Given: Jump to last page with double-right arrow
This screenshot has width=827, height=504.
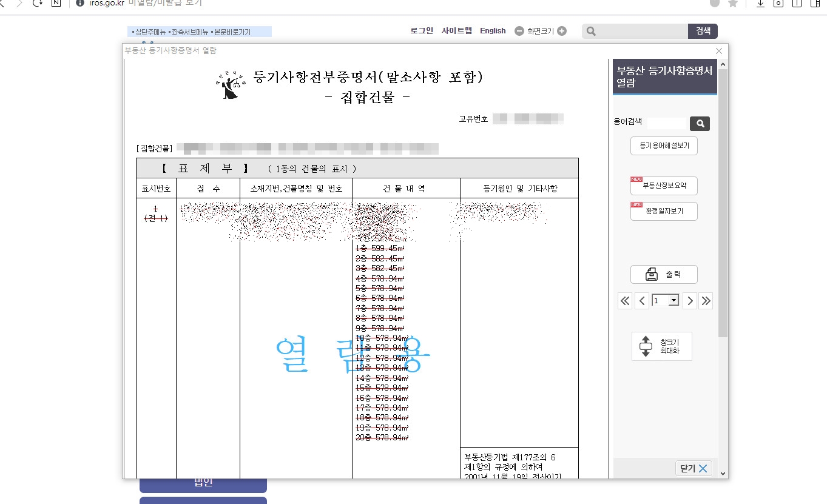Looking at the screenshot, I should coord(706,300).
